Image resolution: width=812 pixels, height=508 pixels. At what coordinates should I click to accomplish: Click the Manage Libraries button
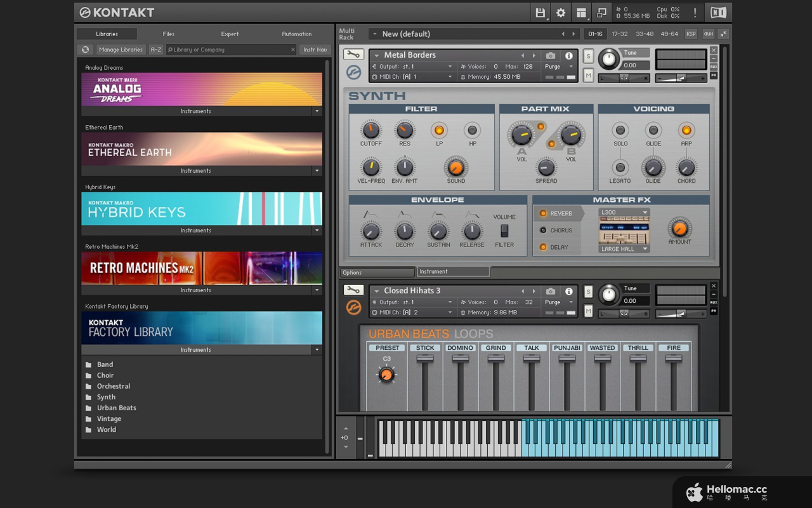[x=121, y=50]
